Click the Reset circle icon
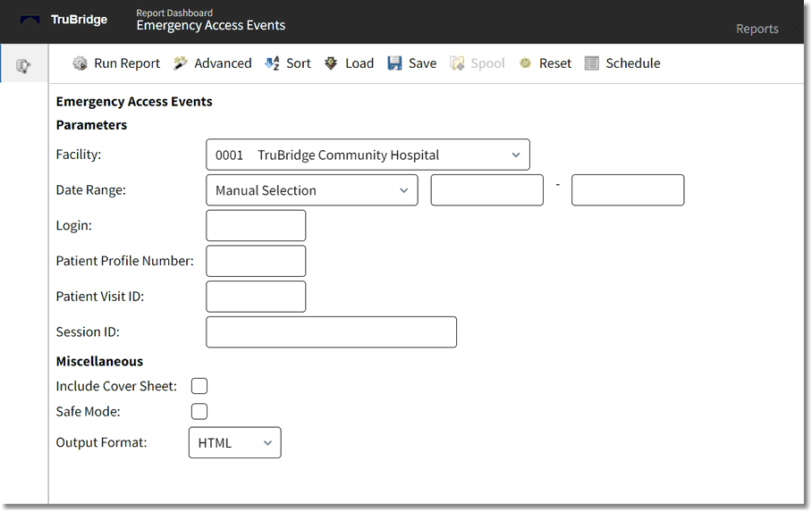This screenshot has height=512, width=812. point(525,63)
